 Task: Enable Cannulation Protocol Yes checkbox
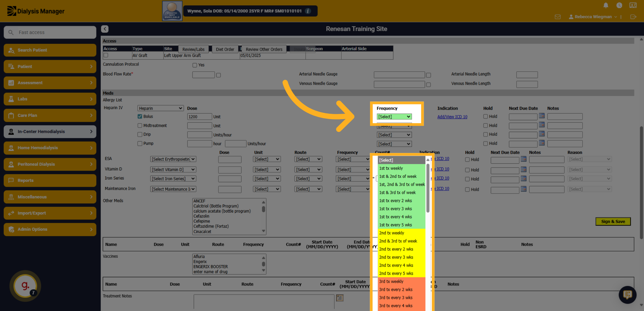195,65
